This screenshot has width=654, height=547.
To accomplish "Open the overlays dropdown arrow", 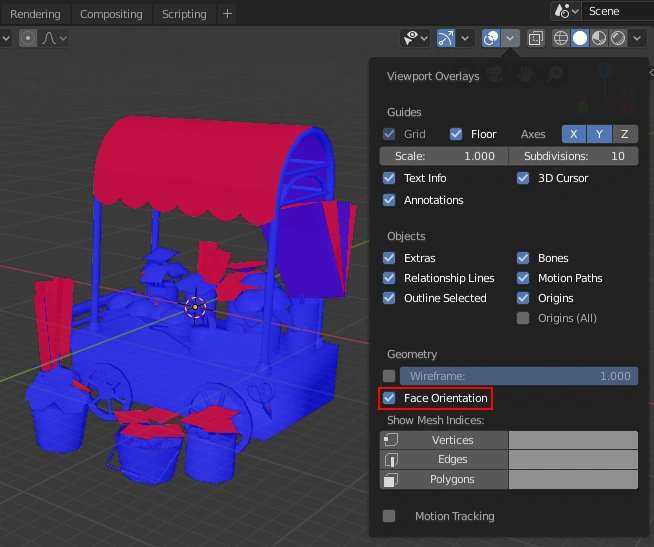I will (510, 38).
